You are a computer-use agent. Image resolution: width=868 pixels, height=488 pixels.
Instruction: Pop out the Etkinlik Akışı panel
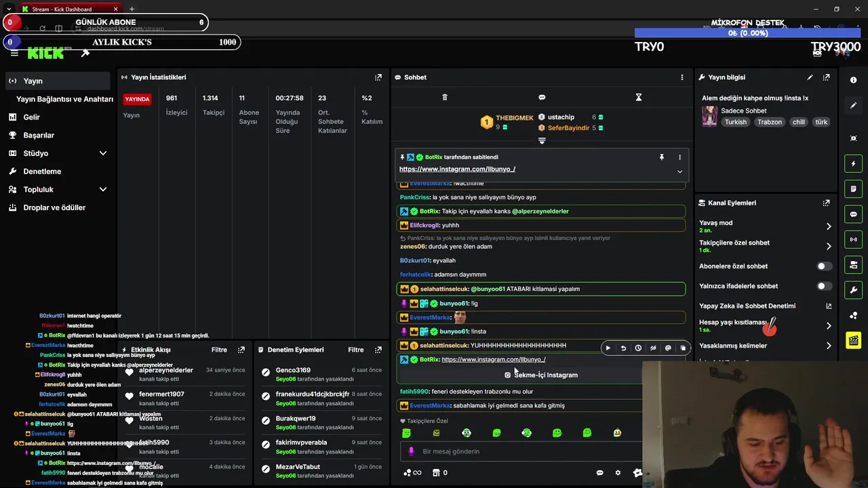tap(241, 350)
